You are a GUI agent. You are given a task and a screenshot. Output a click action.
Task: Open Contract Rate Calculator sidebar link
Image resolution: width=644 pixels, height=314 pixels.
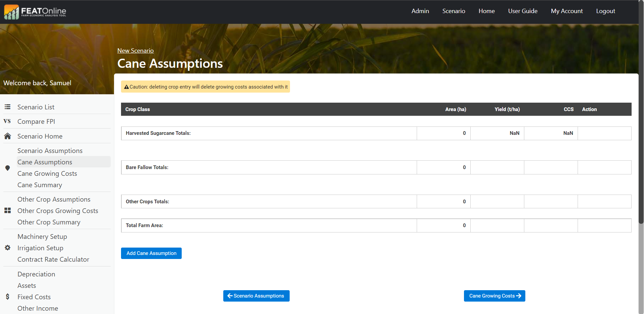[53, 259]
